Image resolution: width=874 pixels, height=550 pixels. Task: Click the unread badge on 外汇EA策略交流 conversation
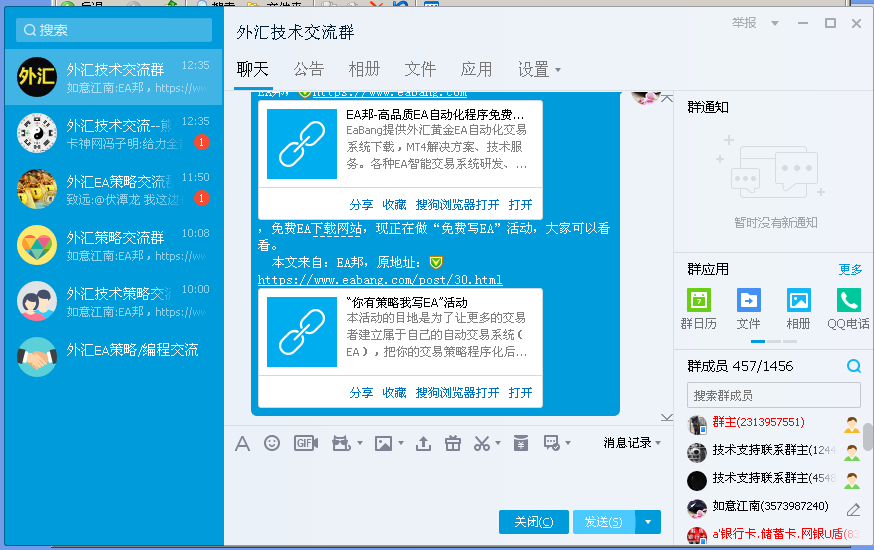coord(202,198)
